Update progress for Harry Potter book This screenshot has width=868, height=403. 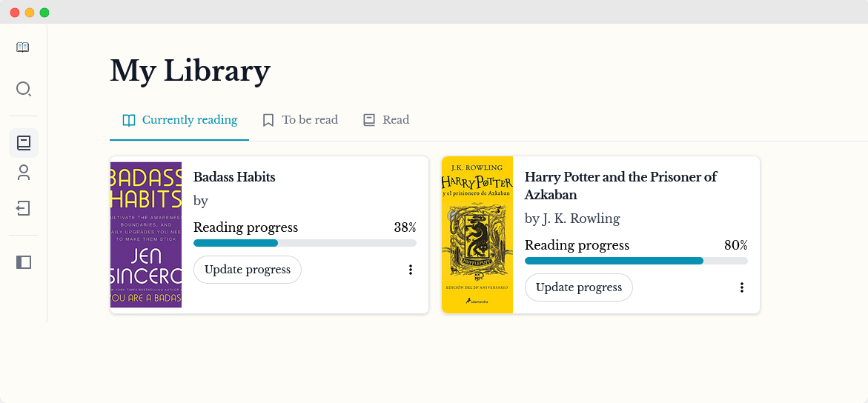(x=579, y=287)
